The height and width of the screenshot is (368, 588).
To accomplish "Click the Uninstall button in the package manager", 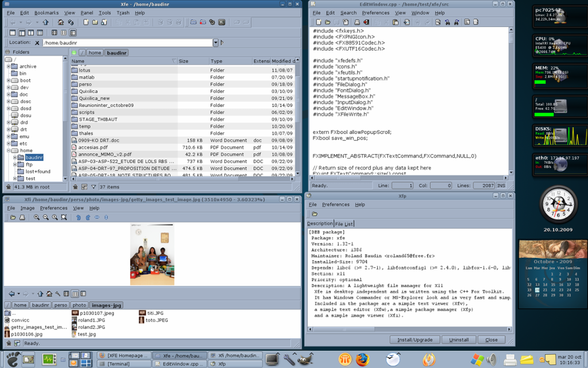I will pyautogui.click(x=458, y=339).
